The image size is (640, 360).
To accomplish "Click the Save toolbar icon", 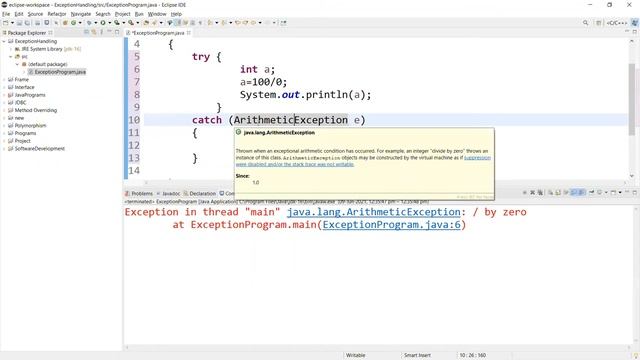I will (19, 23).
